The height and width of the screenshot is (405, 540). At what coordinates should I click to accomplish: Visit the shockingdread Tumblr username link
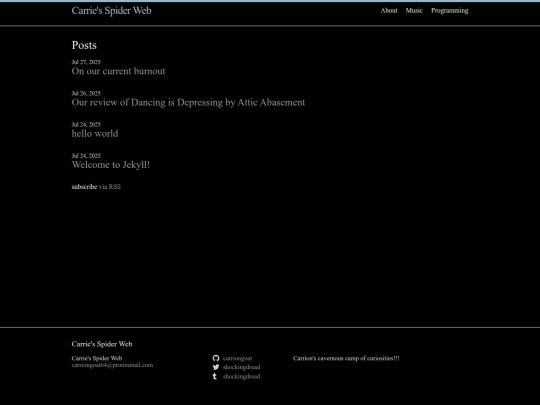pyautogui.click(x=241, y=376)
